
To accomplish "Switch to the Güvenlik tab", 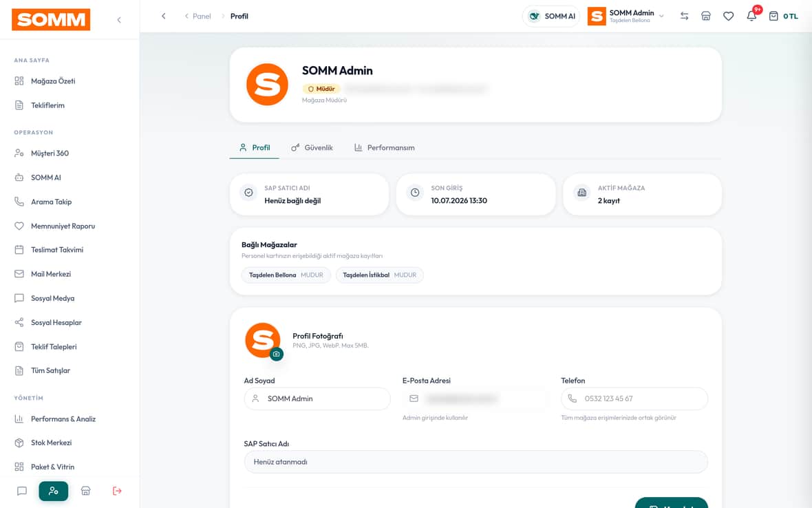I will (x=312, y=147).
